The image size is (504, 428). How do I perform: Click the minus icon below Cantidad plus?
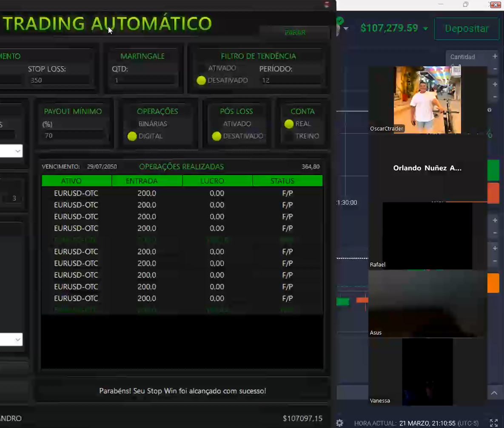(495, 69)
